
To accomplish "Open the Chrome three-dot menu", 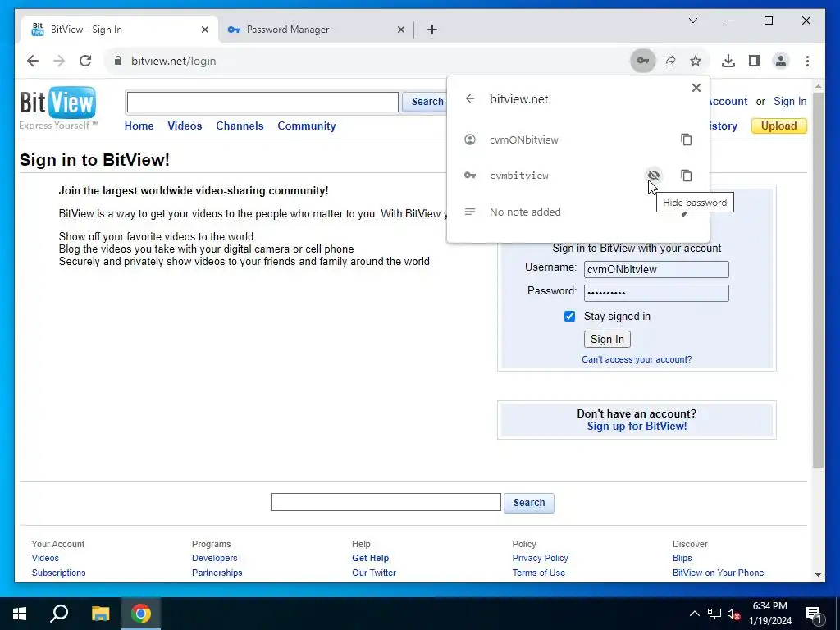I will 807,61.
